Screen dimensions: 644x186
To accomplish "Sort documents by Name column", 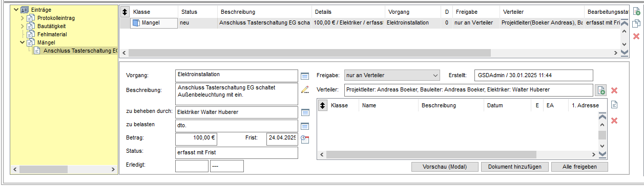I will tap(388, 105).
